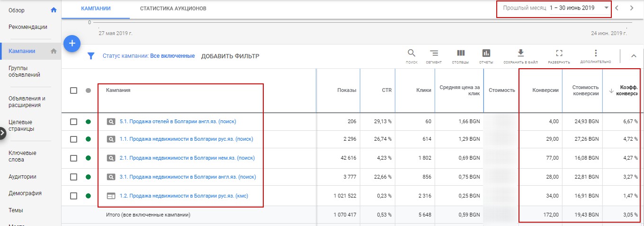Toggle green status dot of campaign 5.1
This screenshot has width=644, height=226.
coord(88,122)
